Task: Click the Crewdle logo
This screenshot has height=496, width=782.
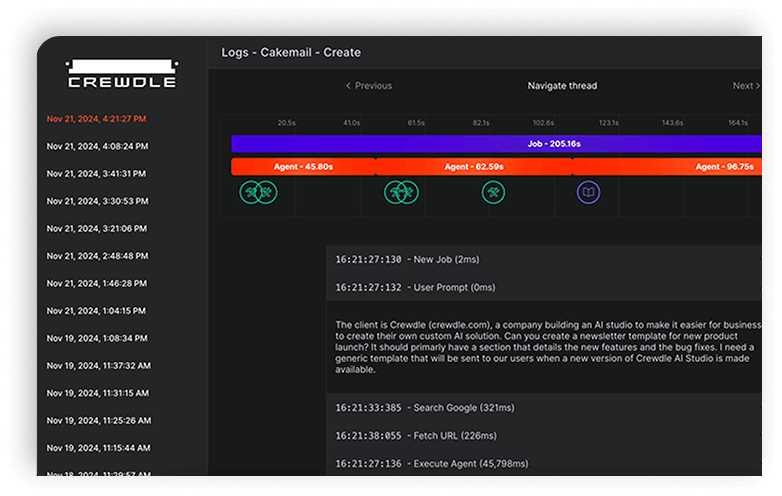Action: [121, 74]
